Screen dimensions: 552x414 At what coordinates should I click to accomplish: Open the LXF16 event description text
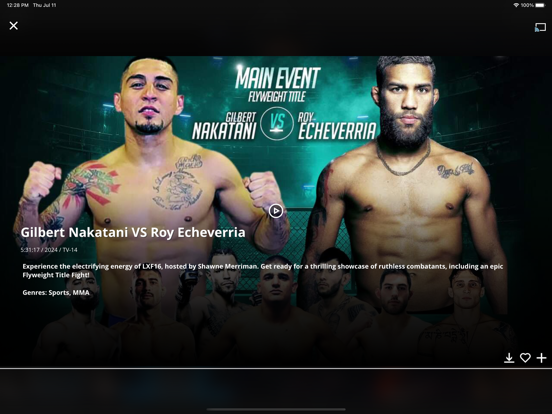[x=263, y=271]
